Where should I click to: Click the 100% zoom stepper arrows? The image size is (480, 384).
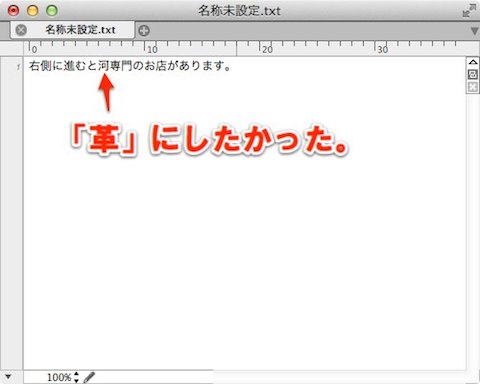76,377
